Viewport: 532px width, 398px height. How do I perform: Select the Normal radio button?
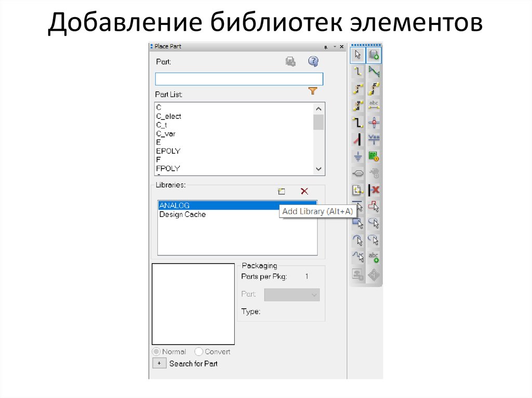pyautogui.click(x=156, y=351)
